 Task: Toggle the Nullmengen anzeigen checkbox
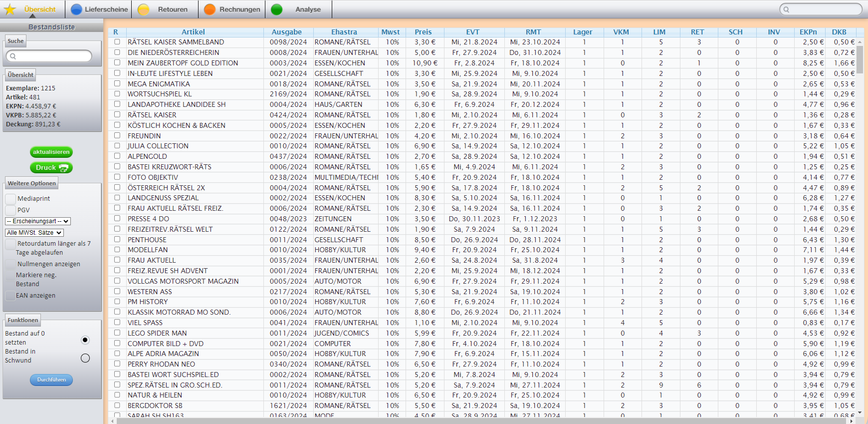[10, 264]
